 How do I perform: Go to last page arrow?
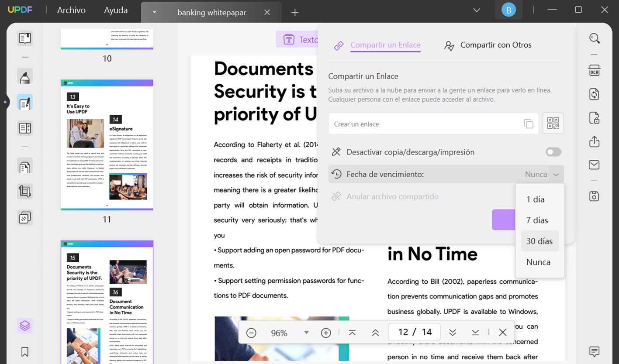475,333
